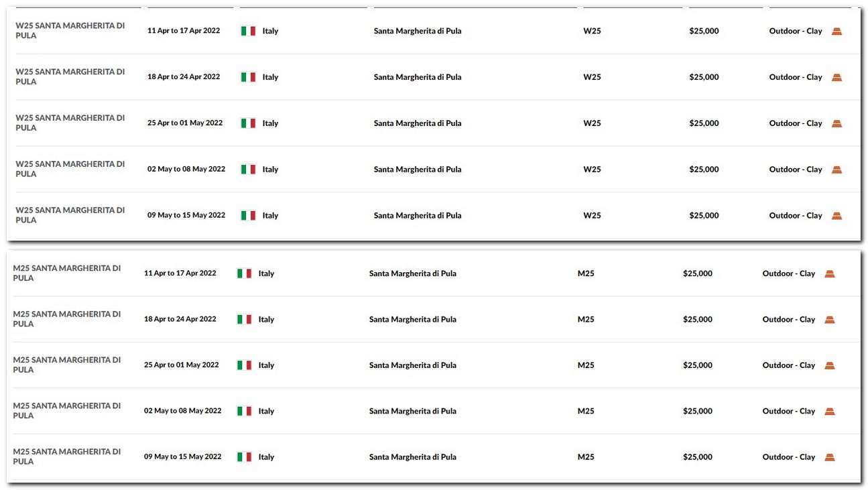
Task: Open M25 tournament dated 09 May to 15 May
Action: [67, 456]
